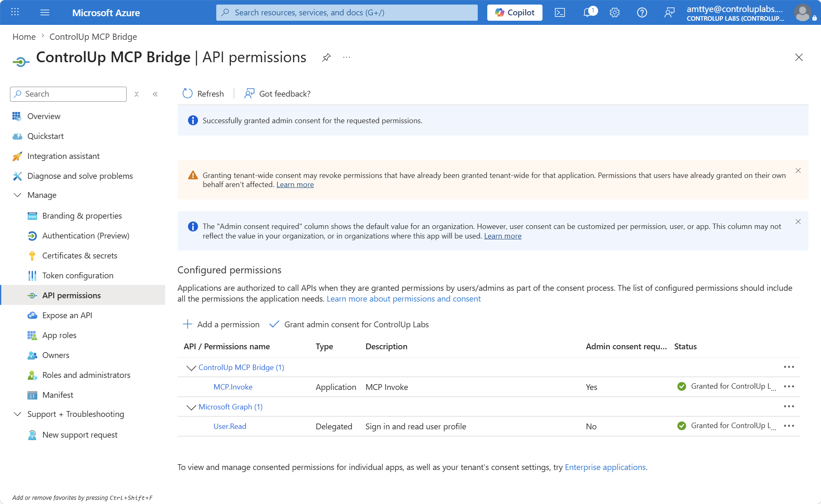Viewport: 821px width, 504px height.
Task: Click the Status column header
Action: [x=685, y=346]
